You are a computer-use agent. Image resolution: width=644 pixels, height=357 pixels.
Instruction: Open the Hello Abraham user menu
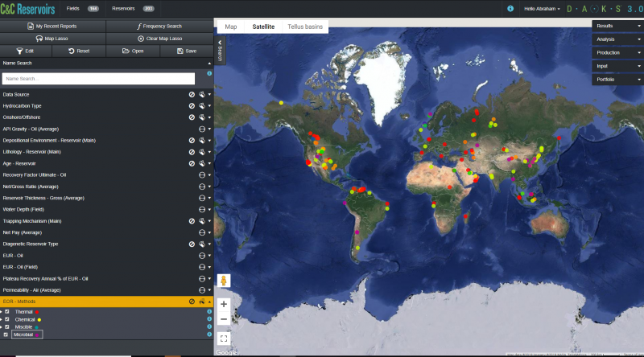(542, 8)
